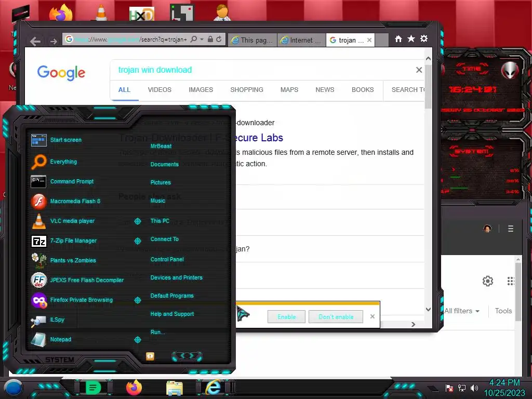Launch Firefox Private Browsing
532x399 pixels.
pos(72,300)
